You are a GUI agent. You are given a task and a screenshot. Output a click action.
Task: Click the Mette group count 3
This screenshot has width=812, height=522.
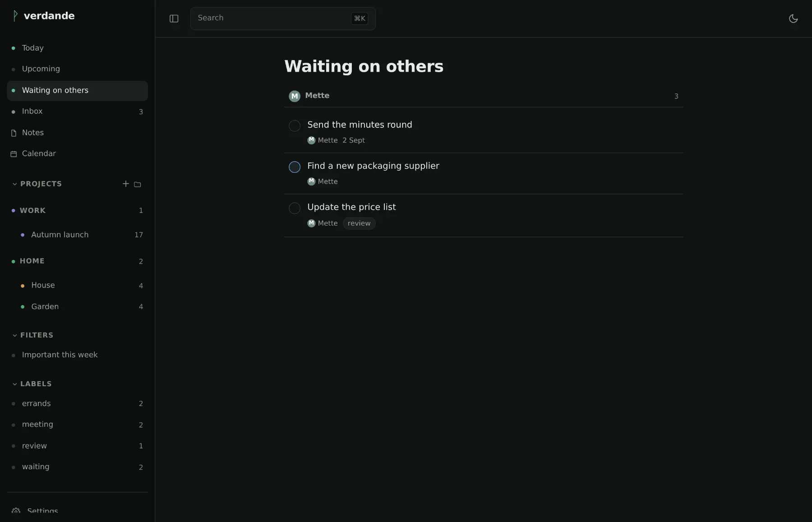click(676, 96)
